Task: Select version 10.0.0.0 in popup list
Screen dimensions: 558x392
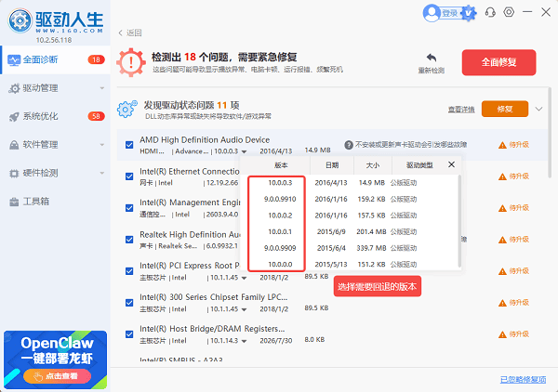Action: [280, 265]
